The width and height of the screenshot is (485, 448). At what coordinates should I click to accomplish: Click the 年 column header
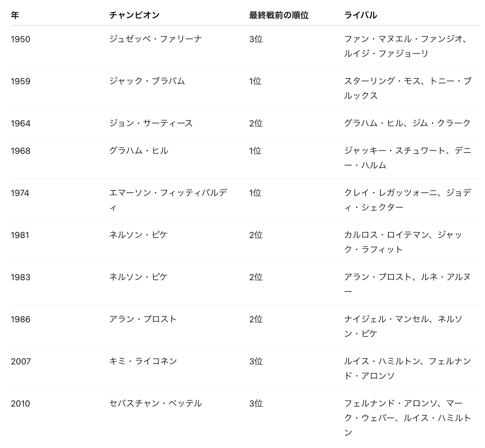[15, 15]
